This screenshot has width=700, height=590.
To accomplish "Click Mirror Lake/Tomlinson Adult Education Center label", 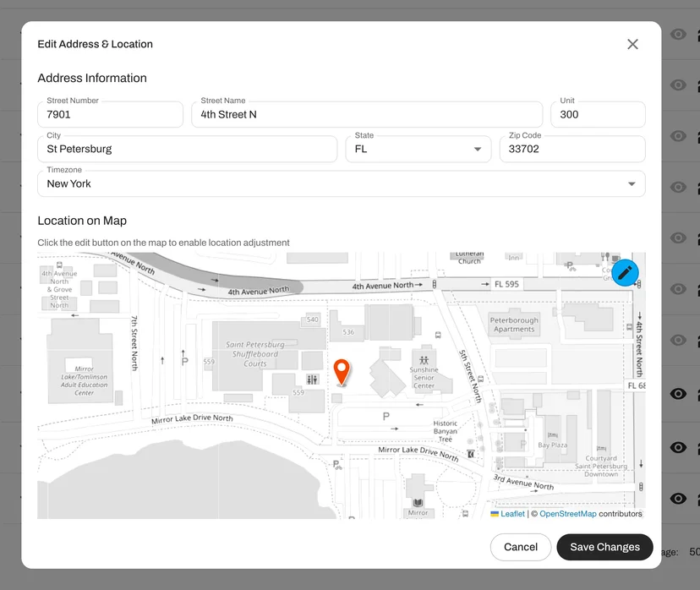I will (x=84, y=380).
